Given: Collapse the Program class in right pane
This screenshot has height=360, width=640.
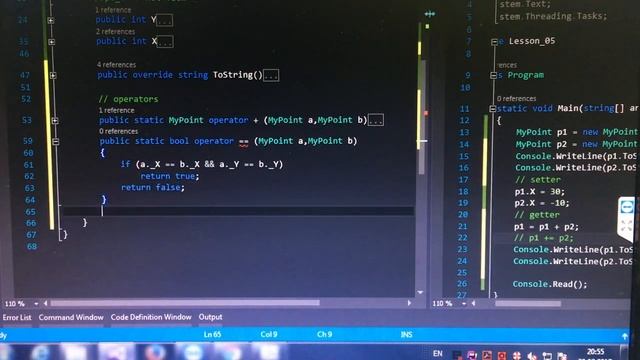Looking at the screenshot, I should 493,76.
